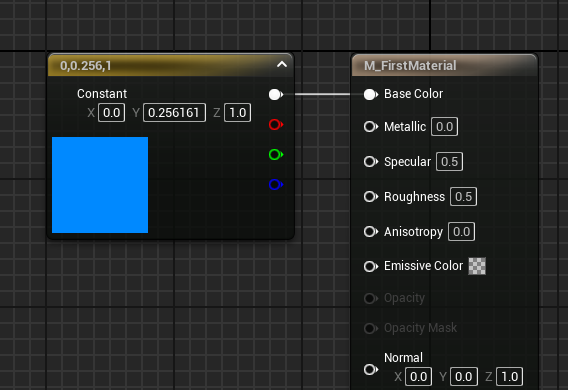Viewport: 568px width, 390px height.
Task: Click the Base Color input pin
Action: tap(371, 95)
